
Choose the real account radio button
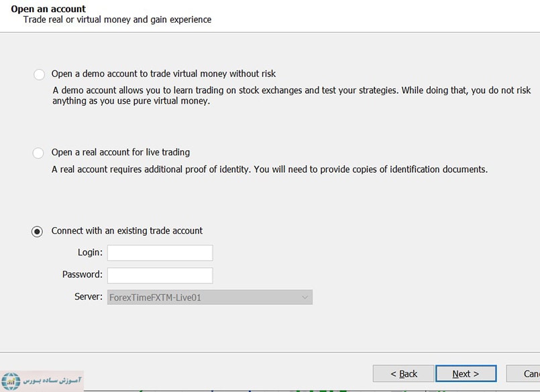click(x=39, y=153)
